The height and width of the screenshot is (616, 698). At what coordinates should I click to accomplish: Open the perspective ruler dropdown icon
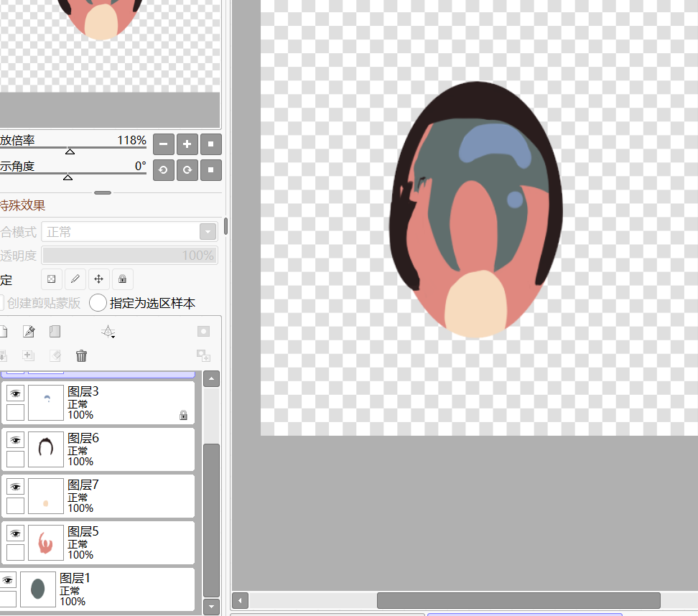coord(108,332)
